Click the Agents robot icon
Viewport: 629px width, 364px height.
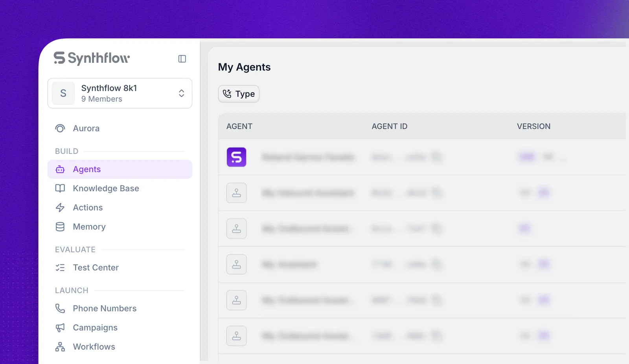60,169
